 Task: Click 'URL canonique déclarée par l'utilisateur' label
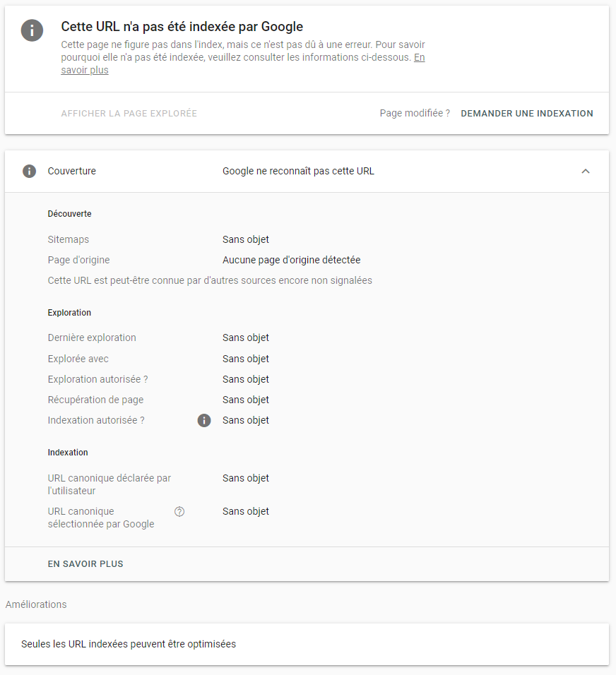(x=109, y=484)
